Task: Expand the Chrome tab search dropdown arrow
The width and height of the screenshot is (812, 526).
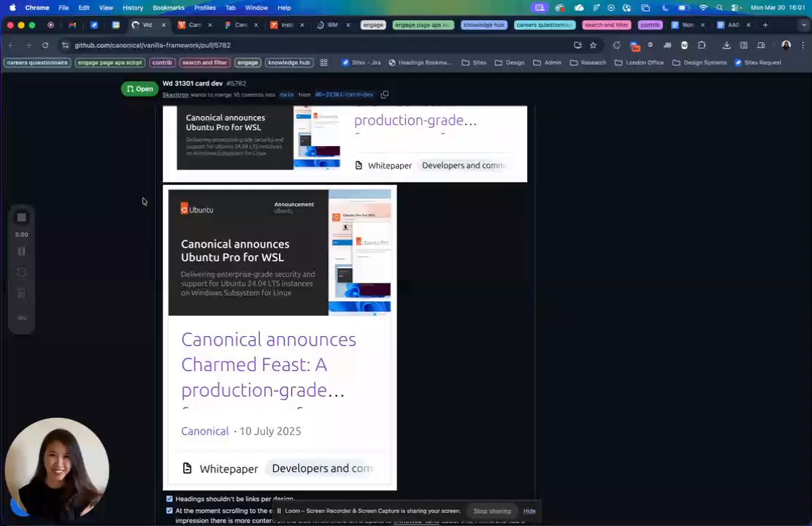Action: pyautogui.click(x=803, y=25)
